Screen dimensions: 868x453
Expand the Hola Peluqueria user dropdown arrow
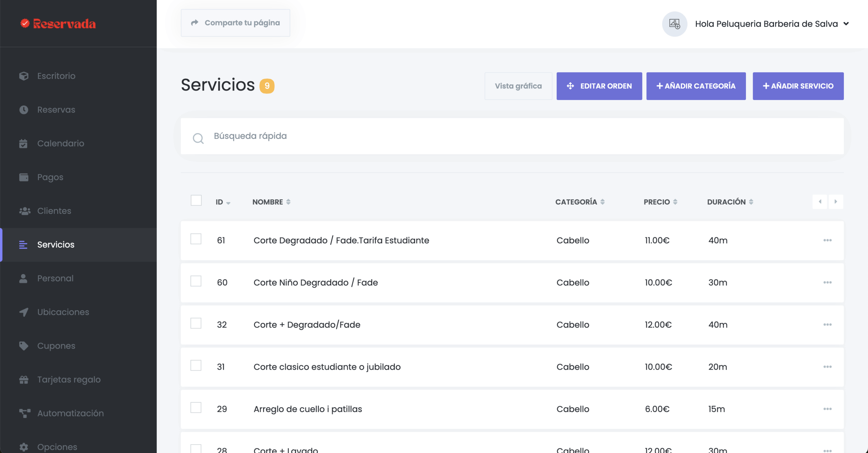point(846,24)
